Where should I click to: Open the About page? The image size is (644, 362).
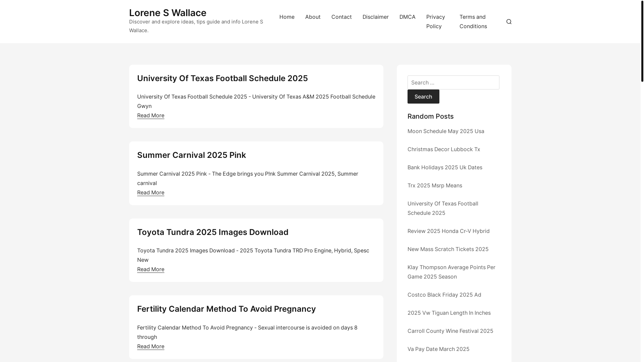(x=313, y=17)
